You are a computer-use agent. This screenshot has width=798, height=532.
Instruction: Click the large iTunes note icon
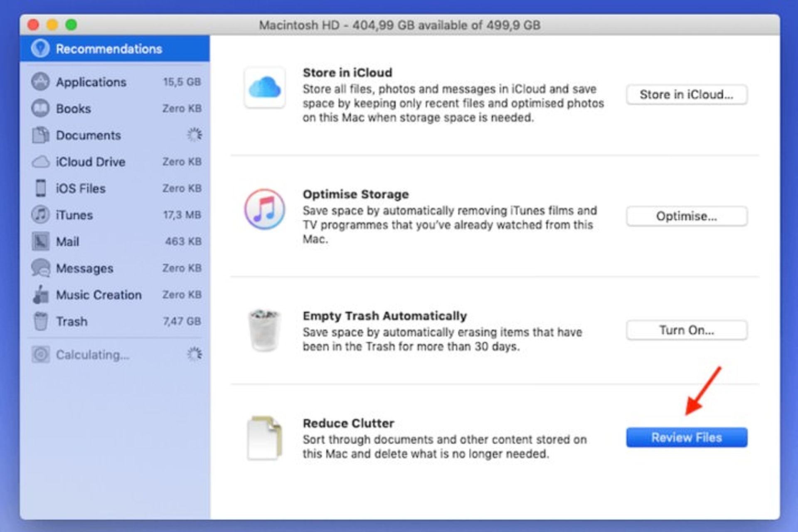pos(265,209)
